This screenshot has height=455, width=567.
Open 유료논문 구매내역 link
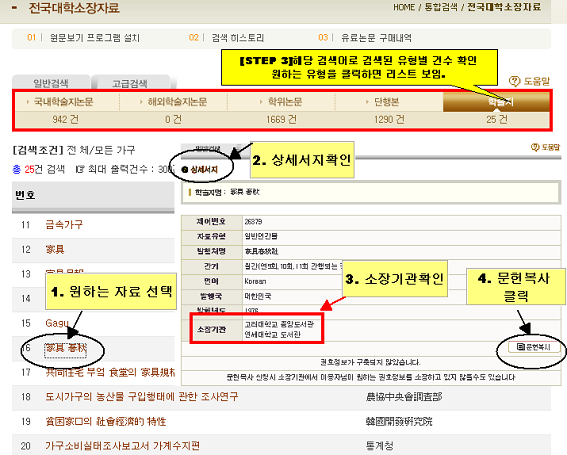(376, 38)
